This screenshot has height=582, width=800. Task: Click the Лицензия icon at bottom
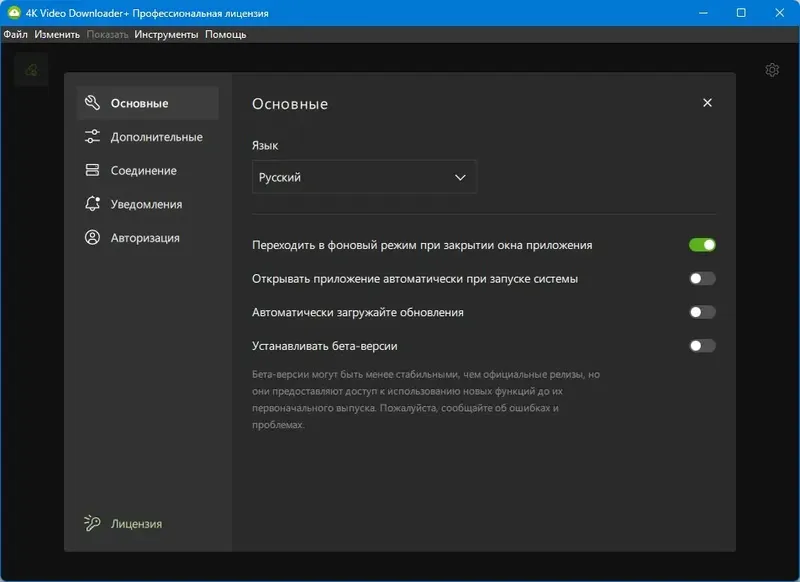[91, 523]
